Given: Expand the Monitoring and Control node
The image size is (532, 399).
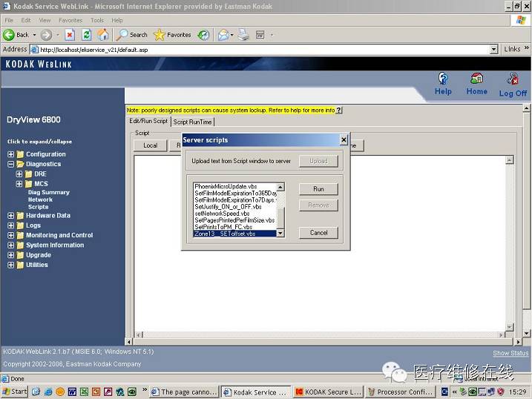Looking at the screenshot, I should click(11, 235).
